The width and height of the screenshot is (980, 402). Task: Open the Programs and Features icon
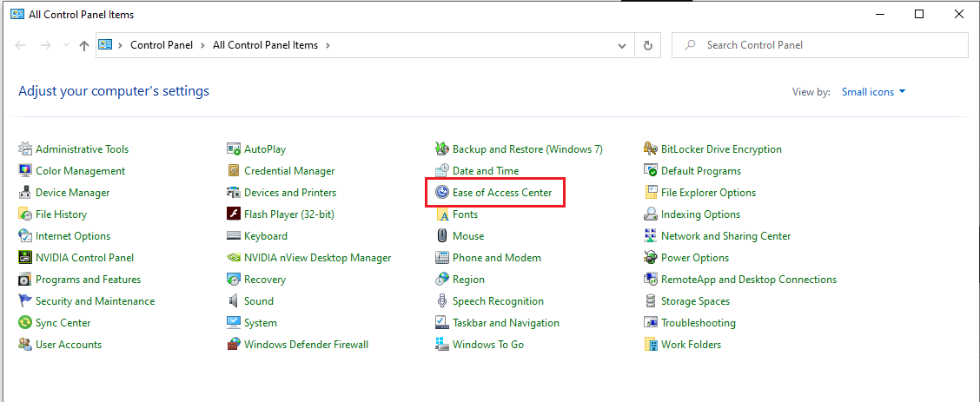[x=25, y=280]
